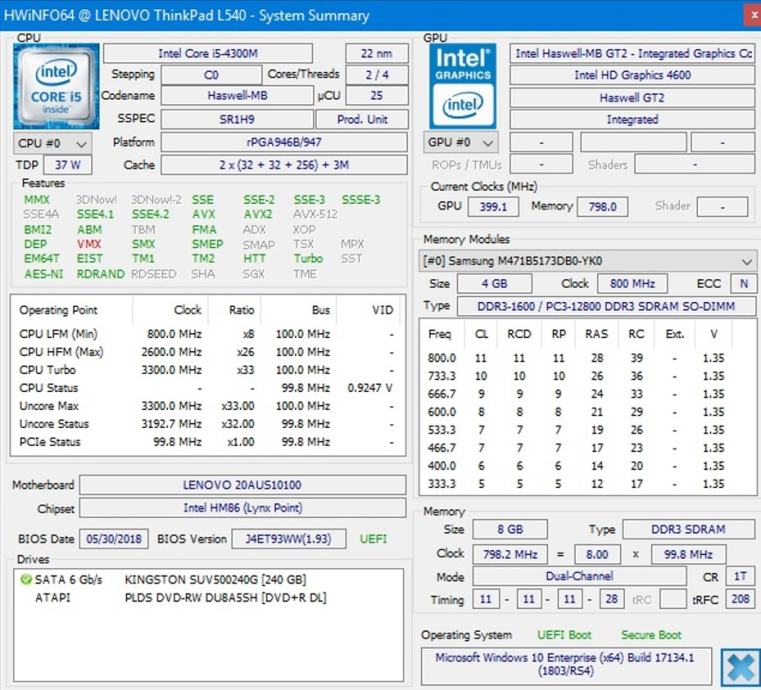This screenshot has height=690, width=761.
Task: Click the Intel Core i5 CPU logo
Action: click(x=56, y=86)
